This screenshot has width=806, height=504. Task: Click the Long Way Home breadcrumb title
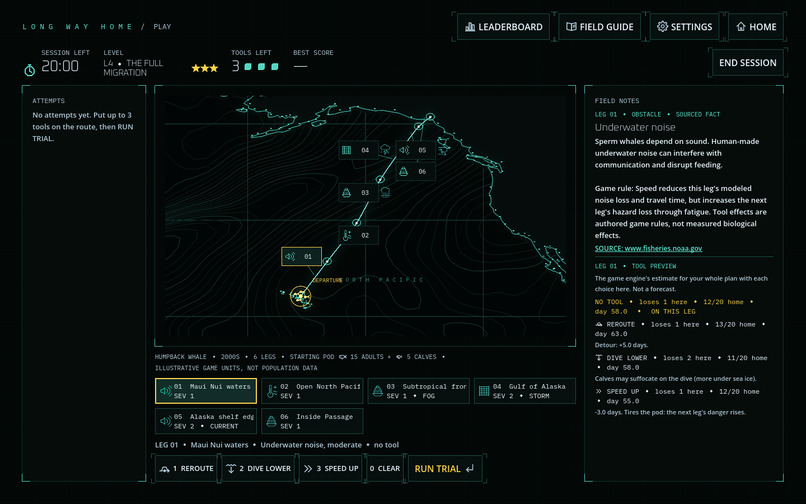pos(77,27)
